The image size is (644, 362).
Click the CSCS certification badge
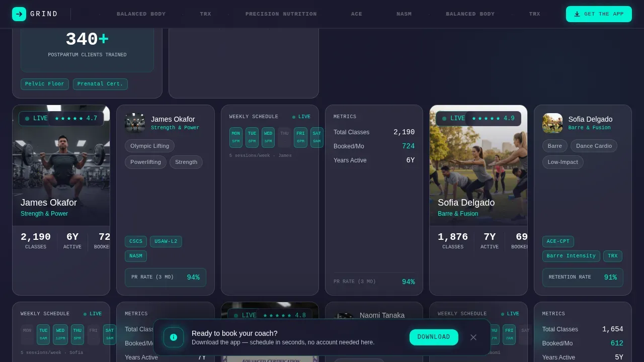click(136, 241)
